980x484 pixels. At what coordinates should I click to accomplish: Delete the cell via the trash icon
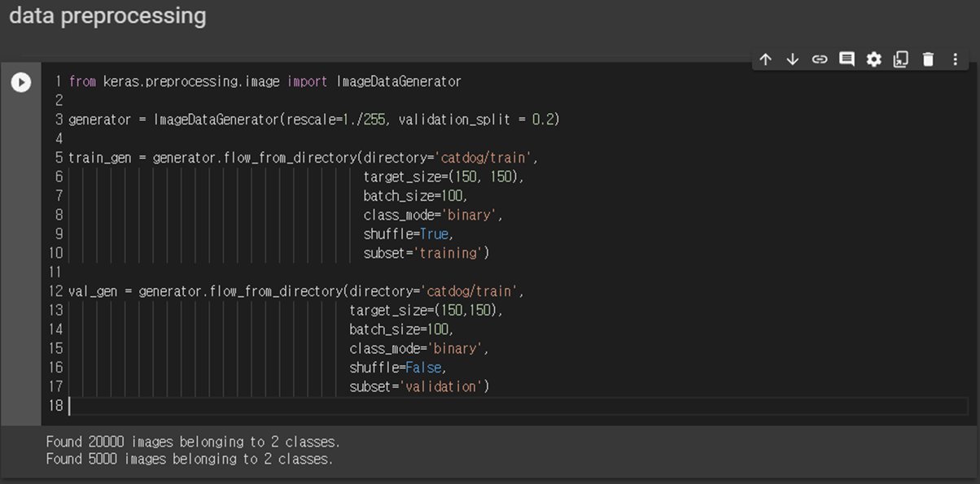(x=928, y=59)
